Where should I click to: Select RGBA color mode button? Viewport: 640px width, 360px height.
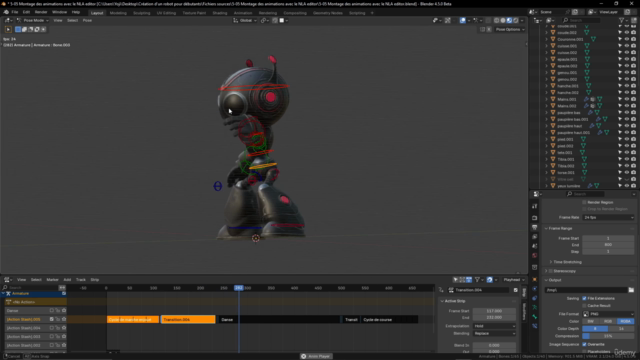625,321
